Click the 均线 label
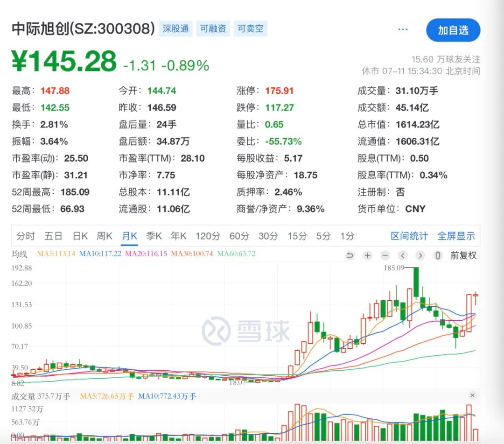 click(19, 254)
